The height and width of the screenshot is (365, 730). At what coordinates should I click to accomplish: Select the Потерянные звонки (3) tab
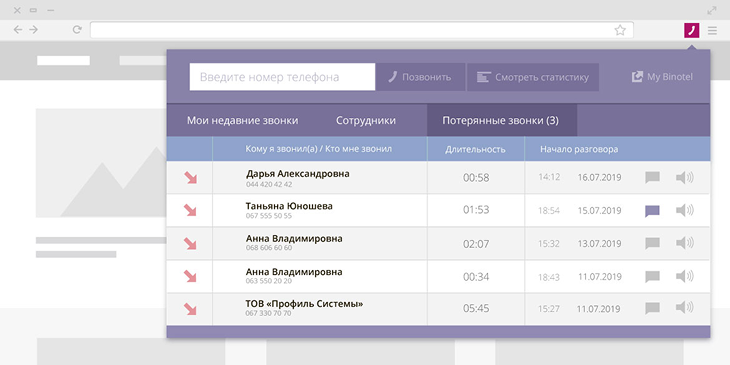501,120
